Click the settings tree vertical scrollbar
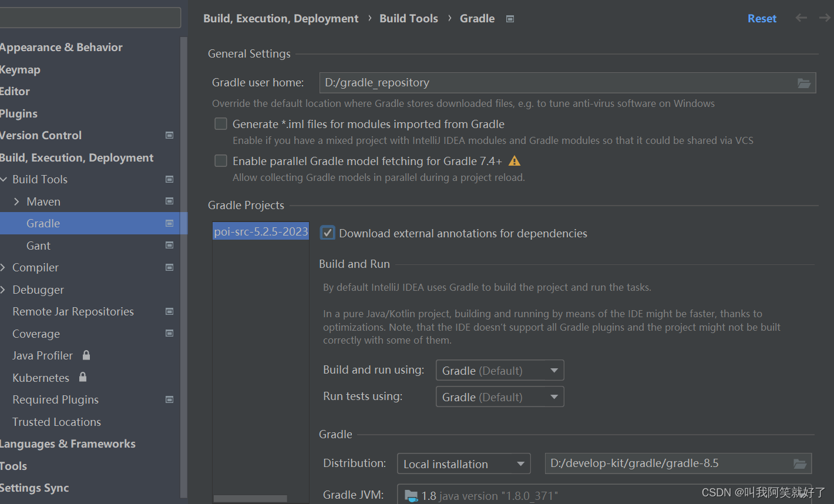The image size is (834, 504). tap(183, 267)
